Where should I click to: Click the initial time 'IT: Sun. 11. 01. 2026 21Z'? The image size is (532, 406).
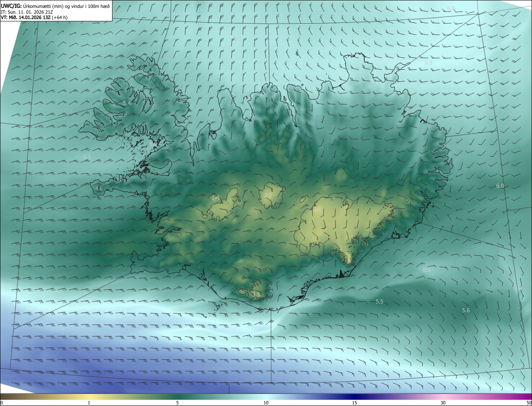click(27, 12)
